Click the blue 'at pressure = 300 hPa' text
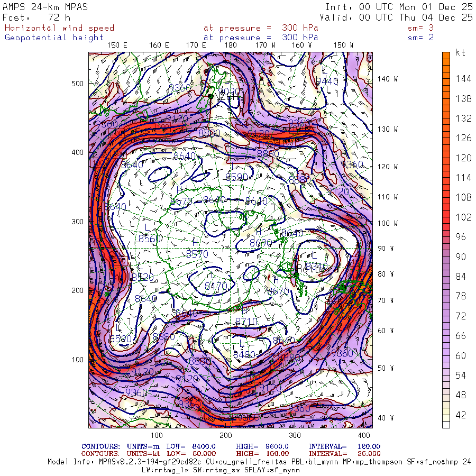 click(261, 38)
